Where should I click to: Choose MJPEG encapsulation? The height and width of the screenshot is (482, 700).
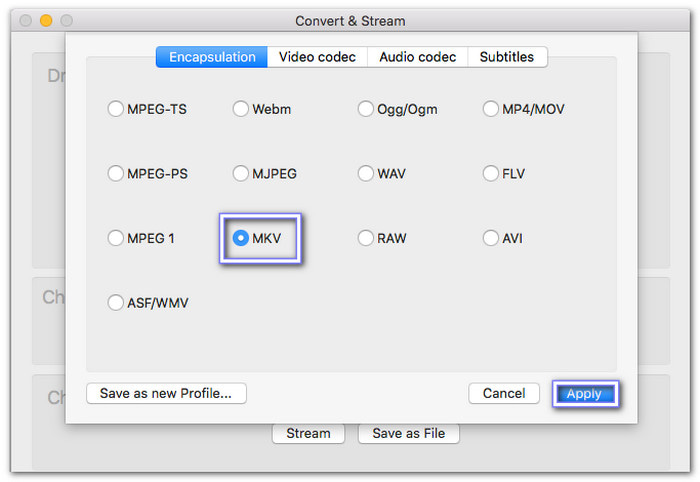click(x=241, y=174)
